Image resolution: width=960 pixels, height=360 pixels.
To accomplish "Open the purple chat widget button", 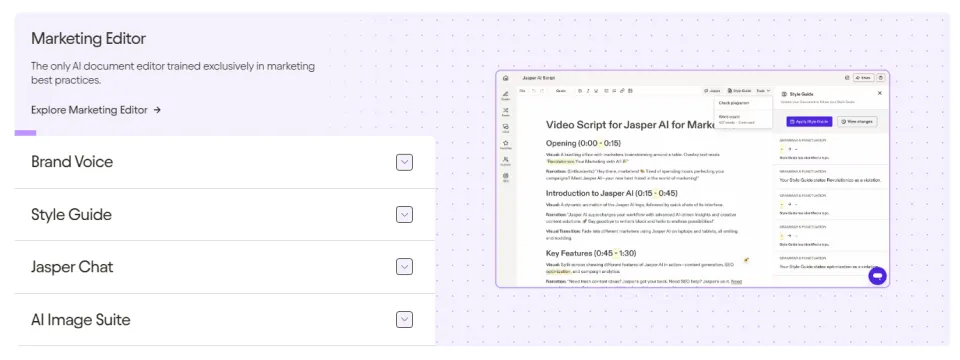I will click(x=877, y=276).
